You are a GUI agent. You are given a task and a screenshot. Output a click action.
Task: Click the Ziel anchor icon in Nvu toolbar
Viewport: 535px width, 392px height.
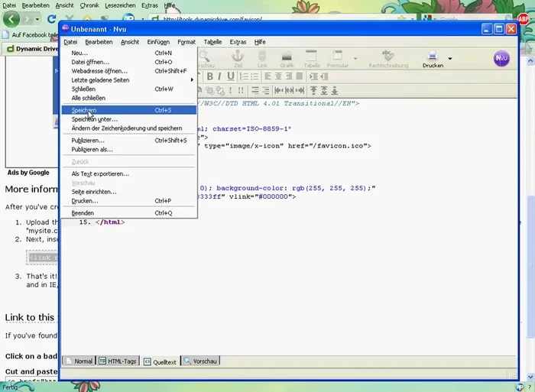coord(238,58)
